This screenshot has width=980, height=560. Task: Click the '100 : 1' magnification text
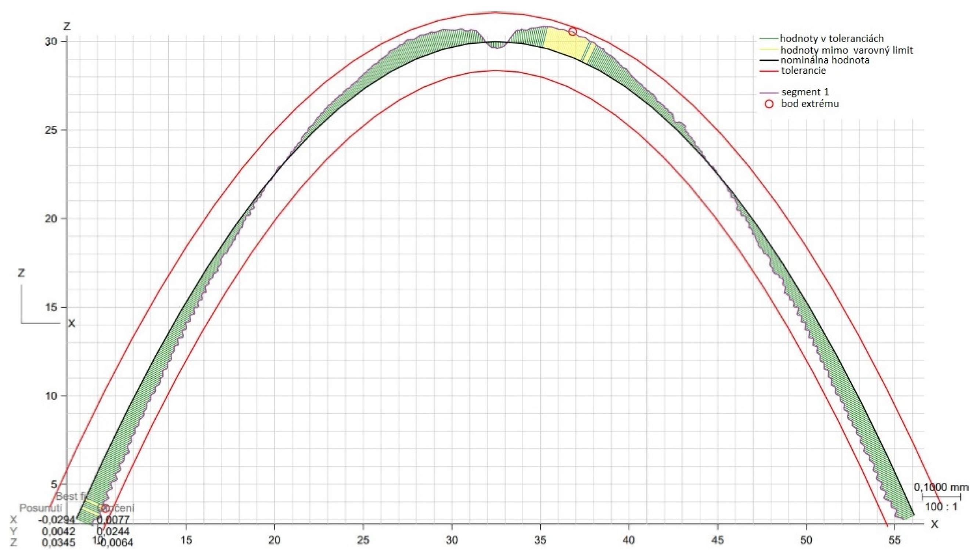coord(941,507)
